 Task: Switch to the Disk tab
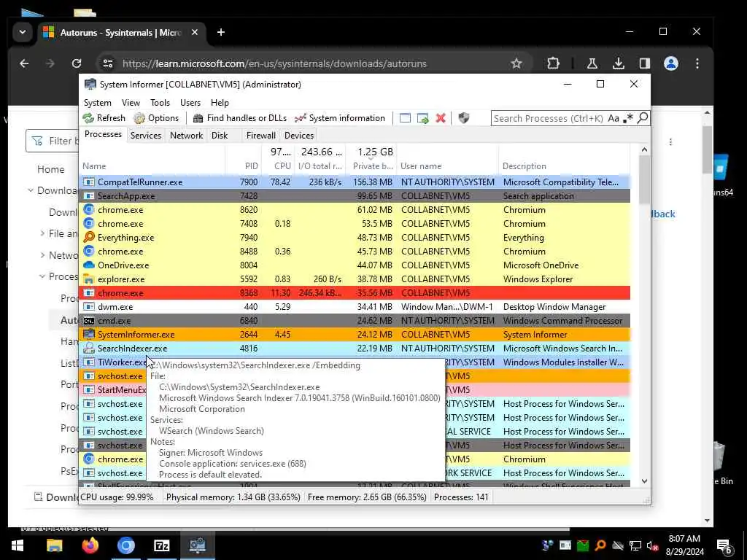pos(220,135)
